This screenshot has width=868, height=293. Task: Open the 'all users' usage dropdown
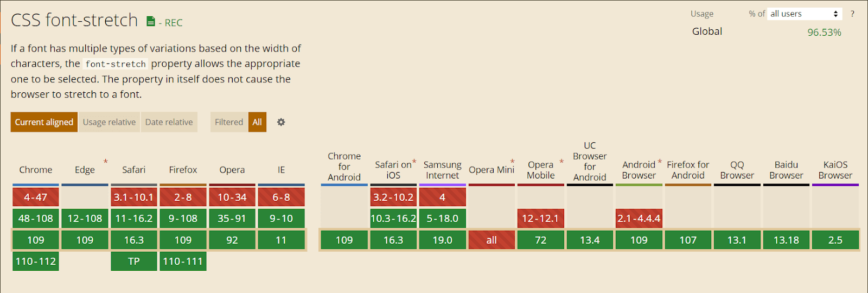pos(804,14)
